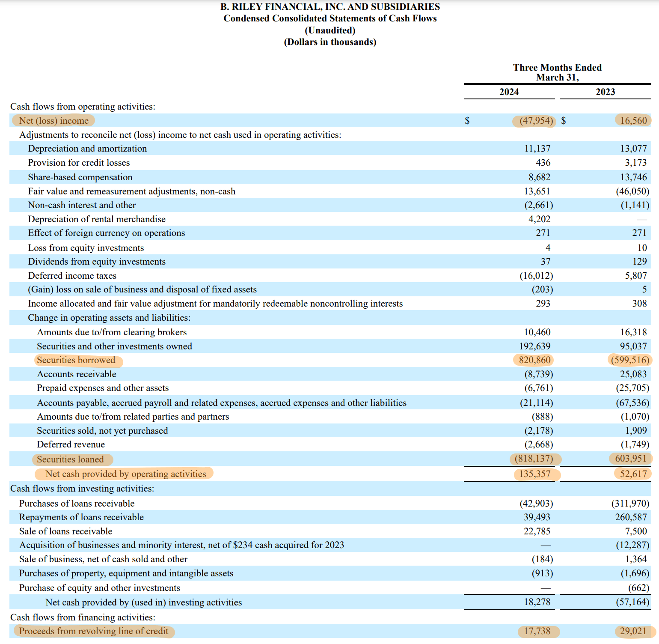This screenshot has width=659, height=644.
Task: Click 'Effect of foreign currency on operations'
Action: (107, 233)
